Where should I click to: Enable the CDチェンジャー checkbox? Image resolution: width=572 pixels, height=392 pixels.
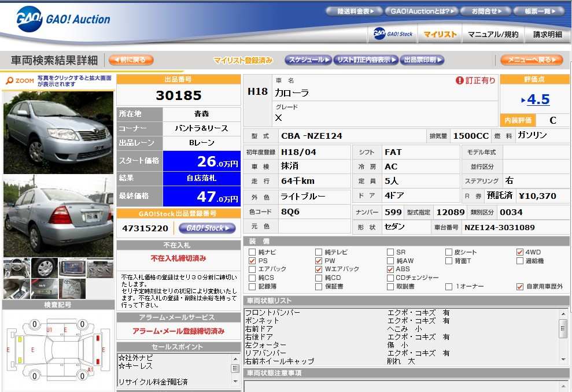390,278
